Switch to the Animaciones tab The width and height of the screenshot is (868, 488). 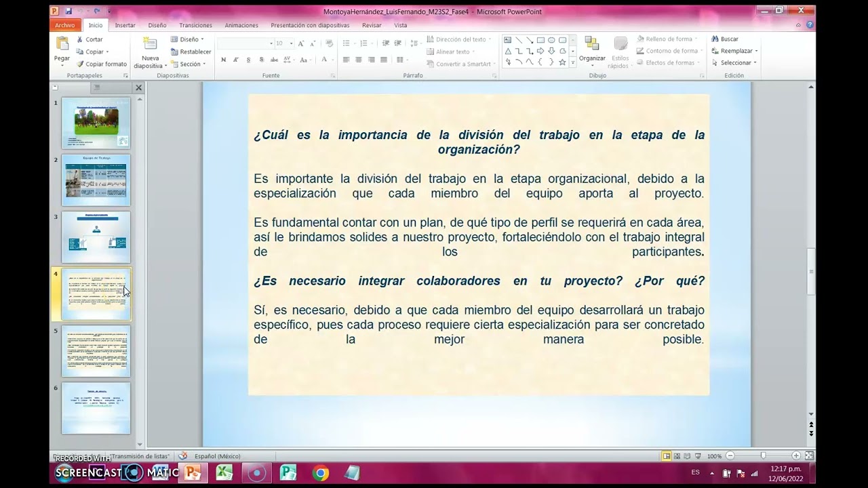[241, 25]
